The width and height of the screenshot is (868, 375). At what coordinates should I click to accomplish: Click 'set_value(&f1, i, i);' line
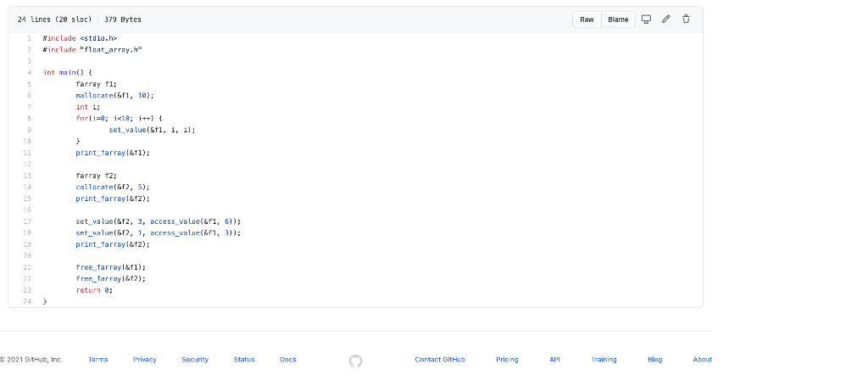pos(153,130)
